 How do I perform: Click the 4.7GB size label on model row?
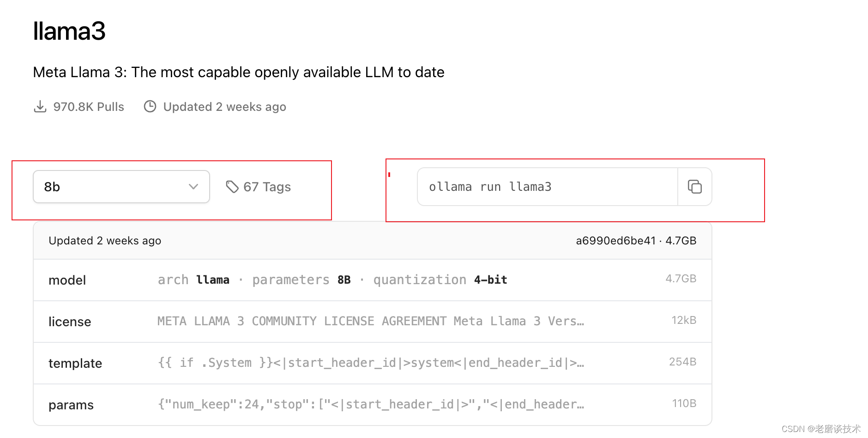(681, 279)
